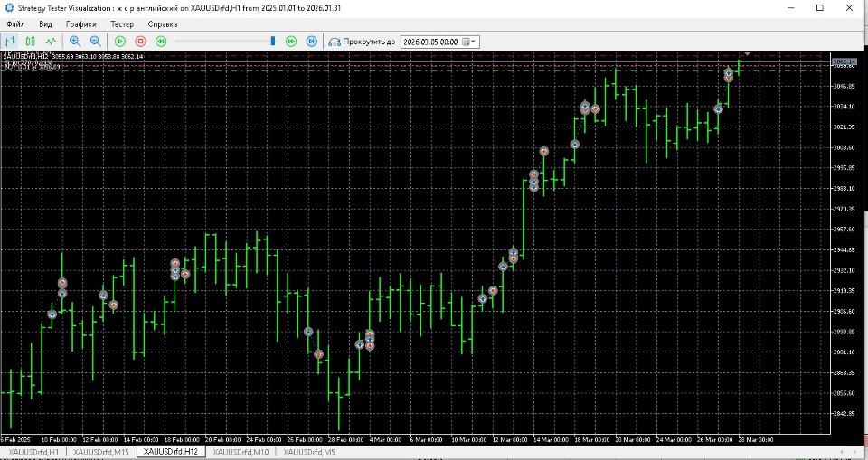Screen dimensions: 868x460
Task: Zoom in the chart
Action: (x=75, y=41)
